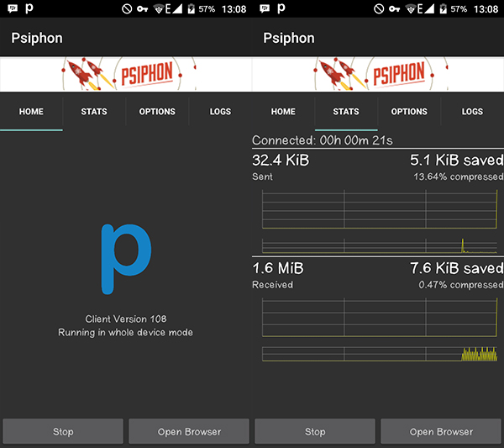Open the OPTIONS tab on the left screen

[157, 112]
